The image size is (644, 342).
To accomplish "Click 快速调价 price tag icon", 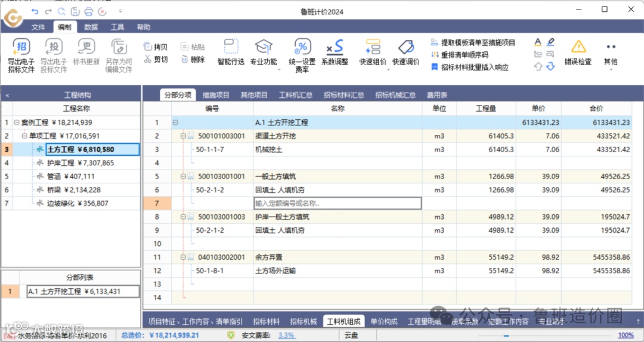I will tap(406, 47).
